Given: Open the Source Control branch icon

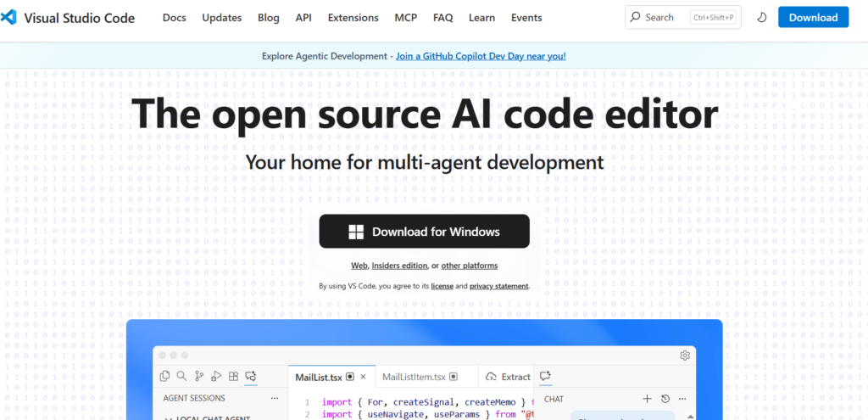Looking at the screenshot, I should pos(198,376).
